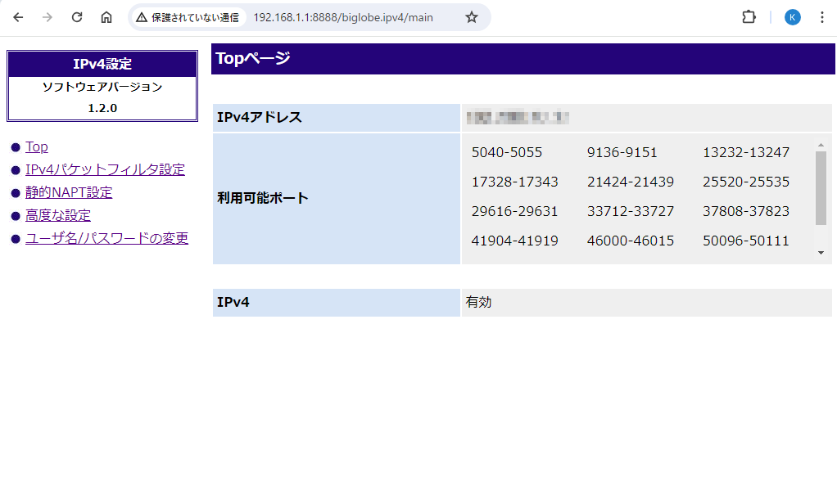837x504 pixels.
Task: Click the 5040-5055 port range entry
Action: 507,152
